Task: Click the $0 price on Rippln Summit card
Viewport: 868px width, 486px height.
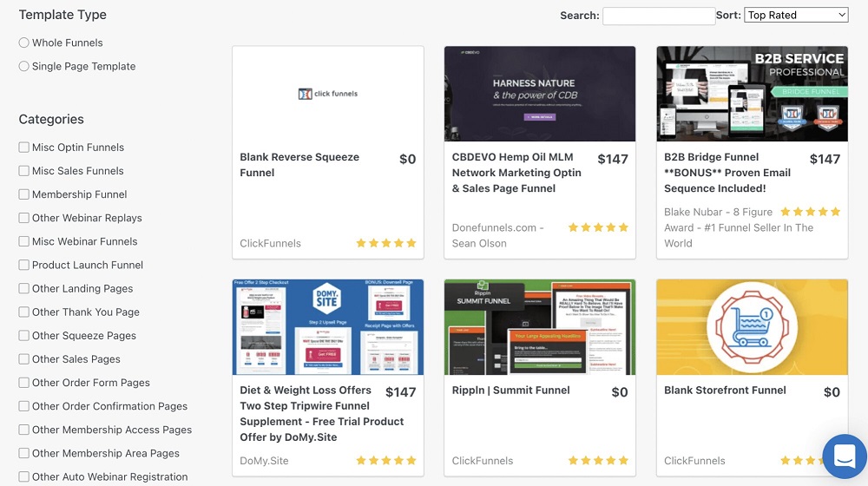Action: tap(620, 392)
